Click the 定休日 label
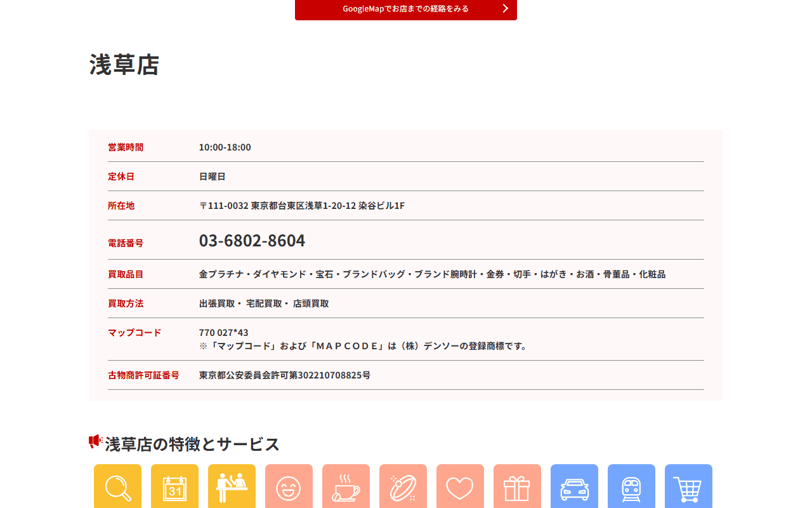Screen dimensions: 812x508 point(121,177)
